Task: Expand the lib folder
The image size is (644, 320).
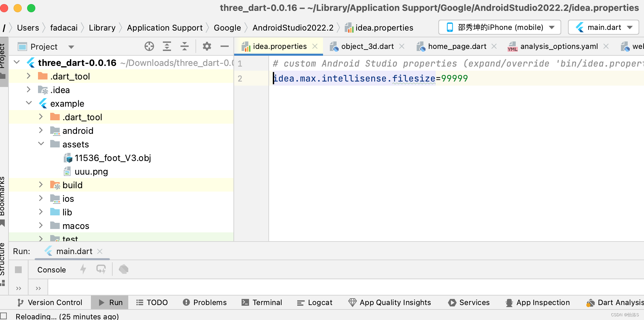Action: (41, 212)
